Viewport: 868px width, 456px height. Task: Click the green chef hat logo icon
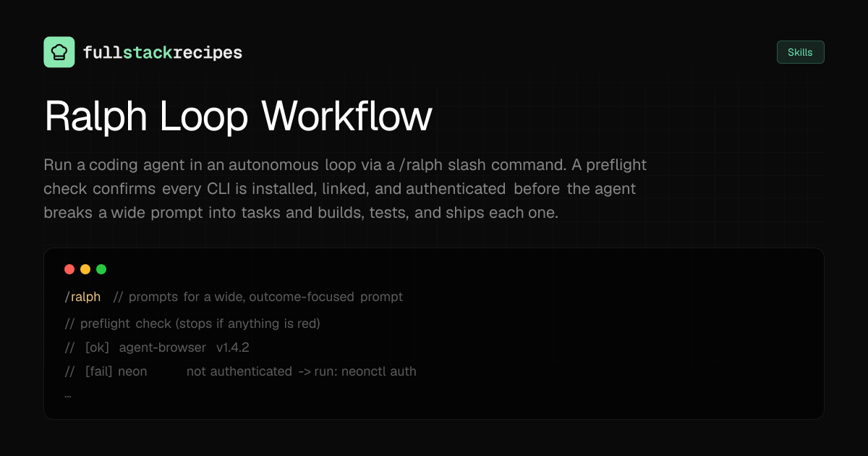pos(59,52)
